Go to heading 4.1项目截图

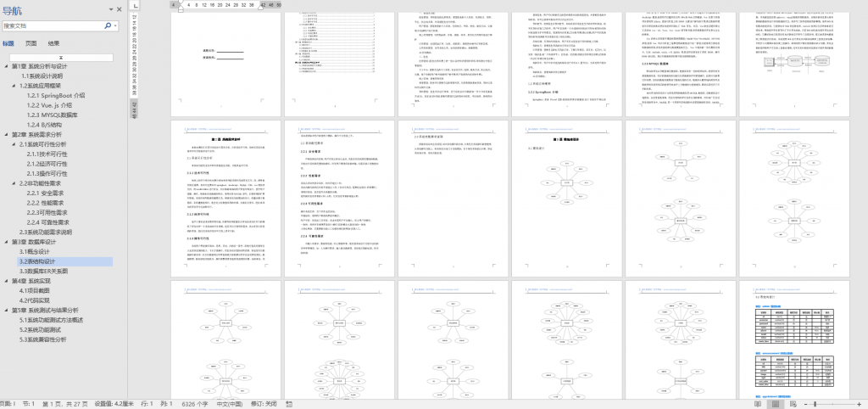point(34,291)
